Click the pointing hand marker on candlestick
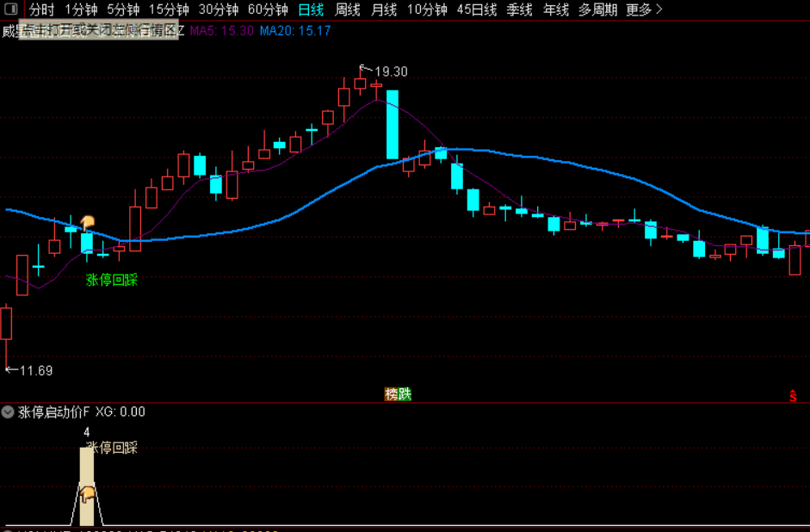The image size is (810, 532). point(87,223)
